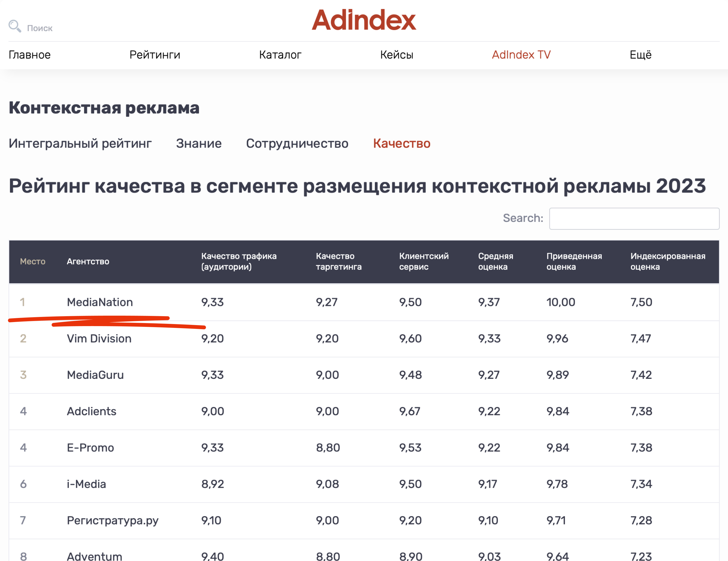Click the Vim Division agency name
This screenshot has width=728, height=561.
(x=99, y=338)
